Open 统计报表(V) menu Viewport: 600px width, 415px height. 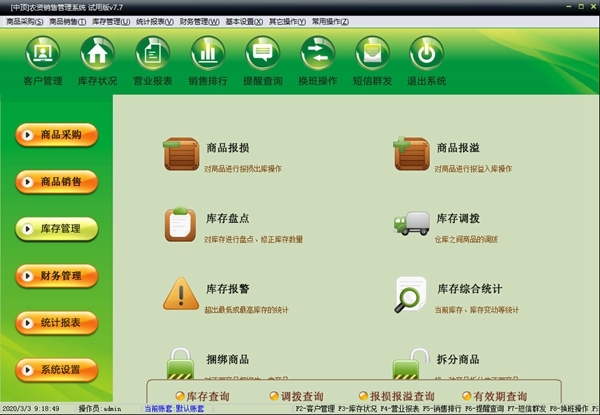tap(155, 22)
